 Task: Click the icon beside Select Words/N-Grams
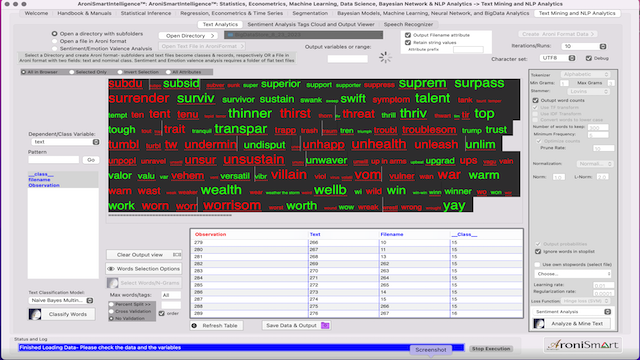113,283
